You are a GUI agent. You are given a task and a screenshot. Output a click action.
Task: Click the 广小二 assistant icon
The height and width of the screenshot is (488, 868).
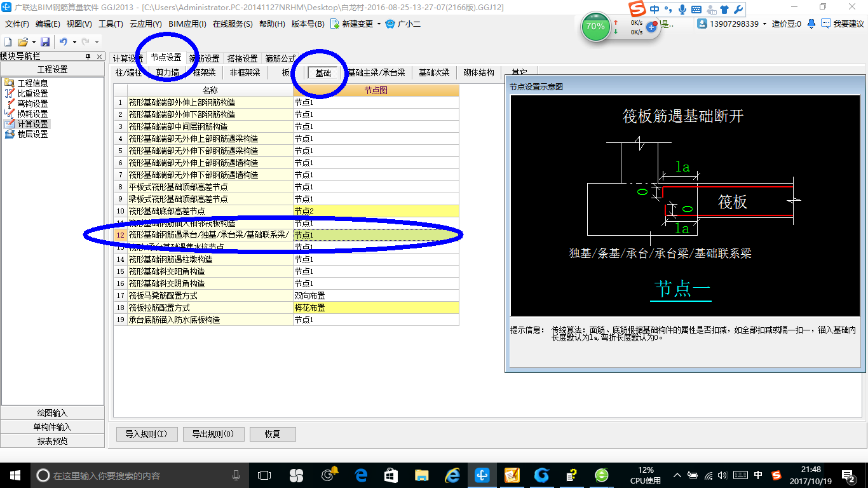(x=390, y=24)
